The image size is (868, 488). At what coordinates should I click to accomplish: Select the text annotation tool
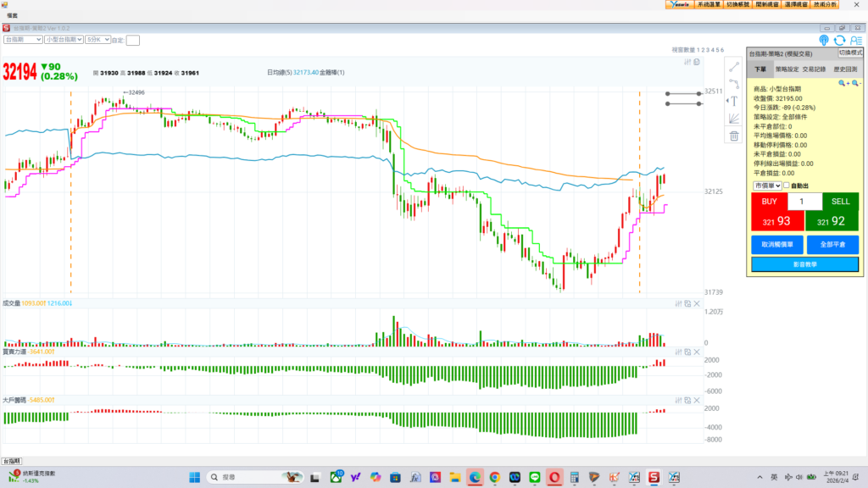point(734,100)
